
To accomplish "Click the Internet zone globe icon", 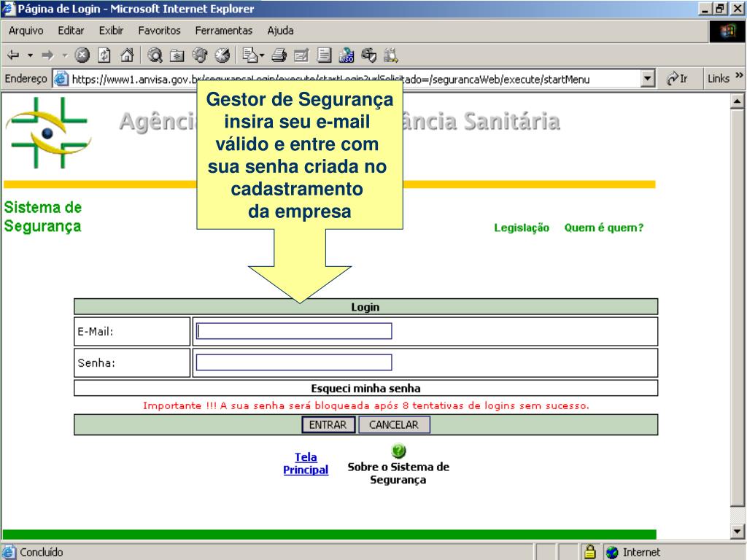I will click(612, 553).
